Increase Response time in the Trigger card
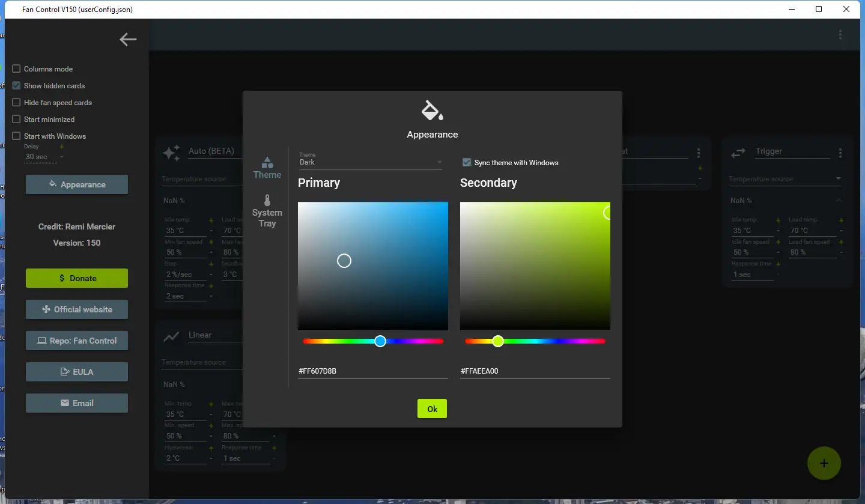This screenshot has height=504, width=865. pyautogui.click(x=778, y=264)
